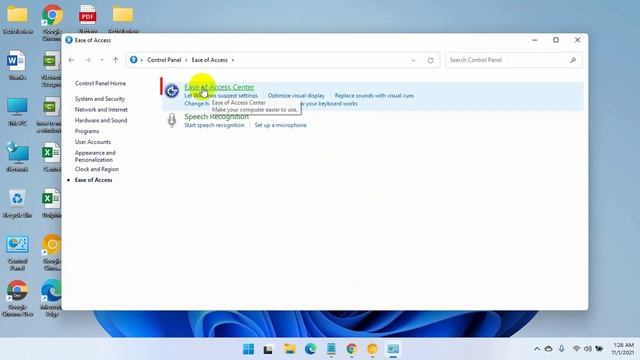Open Appearance and Personalization category

click(x=95, y=156)
